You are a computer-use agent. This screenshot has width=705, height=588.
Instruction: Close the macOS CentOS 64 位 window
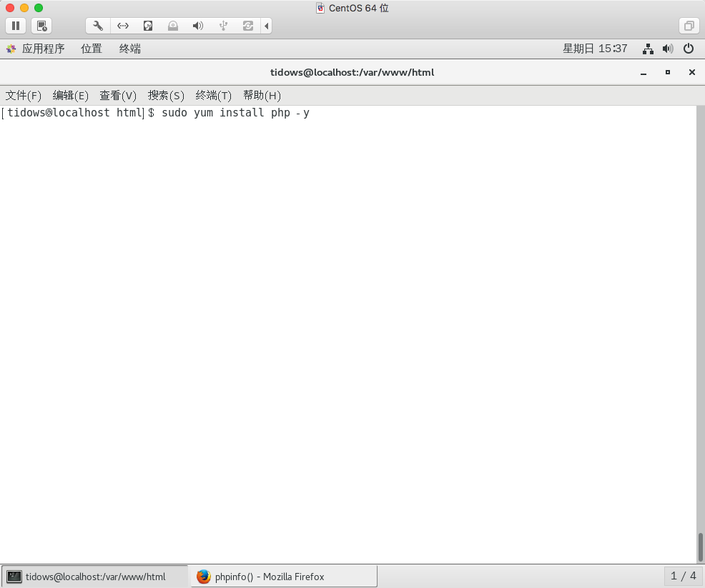tap(10, 8)
